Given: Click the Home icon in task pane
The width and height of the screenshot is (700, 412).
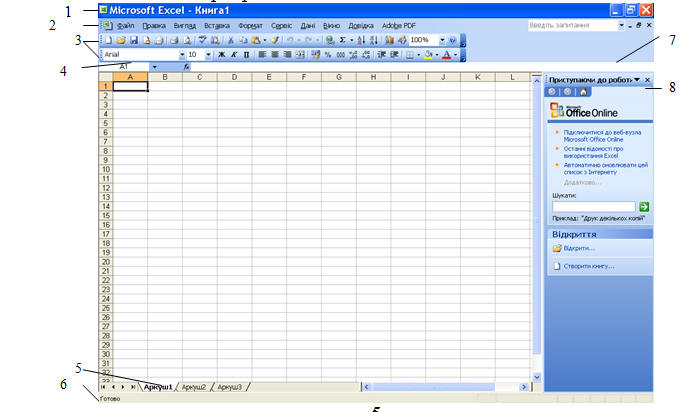Looking at the screenshot, I should (x=583, y=92).
